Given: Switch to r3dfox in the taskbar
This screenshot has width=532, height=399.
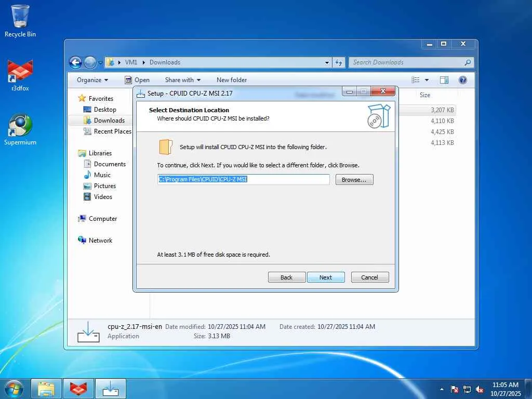Looking at the screenshot, I should point(78,389).
